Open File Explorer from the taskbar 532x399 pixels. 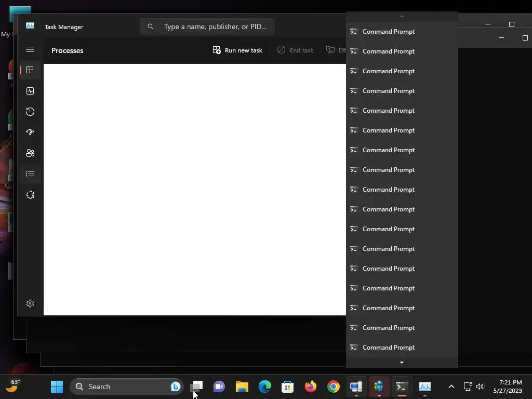pyautogui.click(x=242, y=387)
